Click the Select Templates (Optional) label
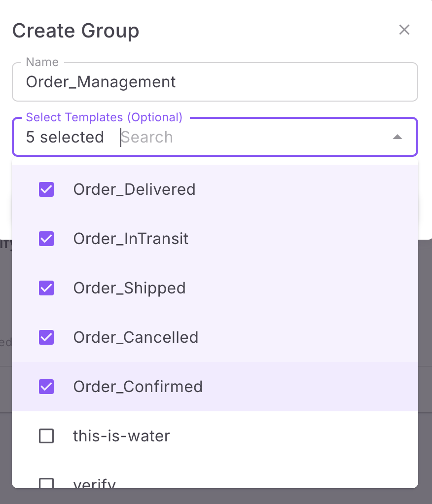432x504 pixels. (x=104, y=117)
